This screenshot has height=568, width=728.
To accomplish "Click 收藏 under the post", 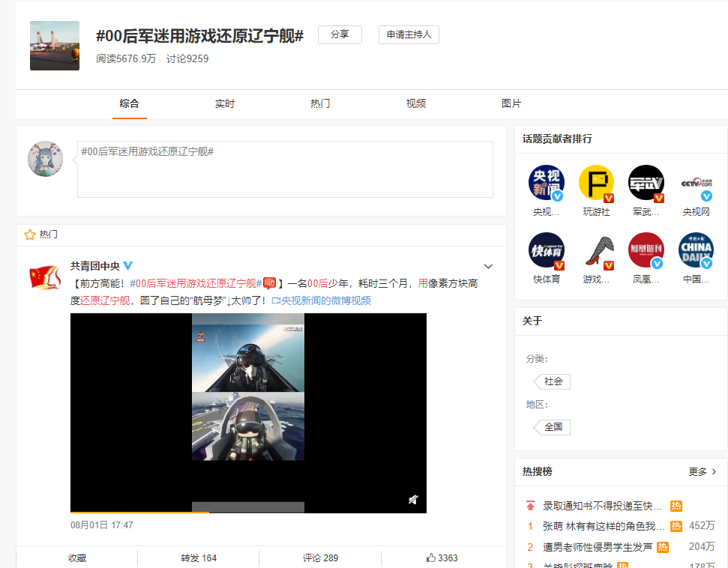I will [77, 558].
